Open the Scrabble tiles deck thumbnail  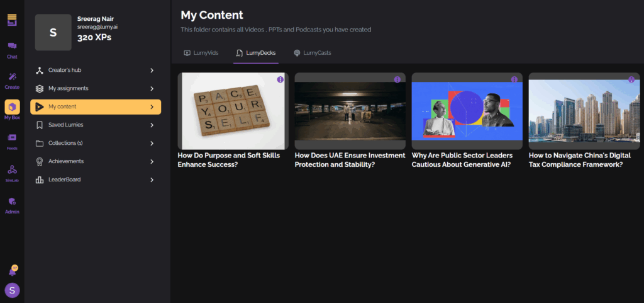(233, 111)
